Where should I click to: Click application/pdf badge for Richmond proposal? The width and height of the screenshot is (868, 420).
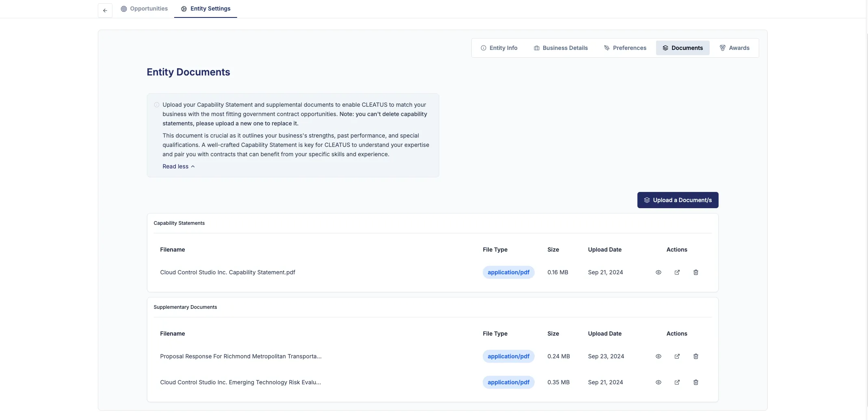[508, 356]
